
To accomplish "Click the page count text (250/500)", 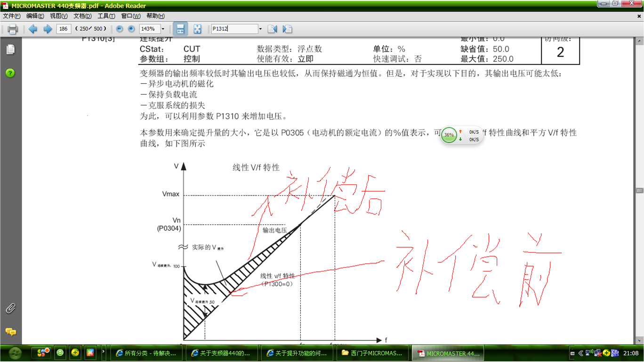I will coord(91,29).
